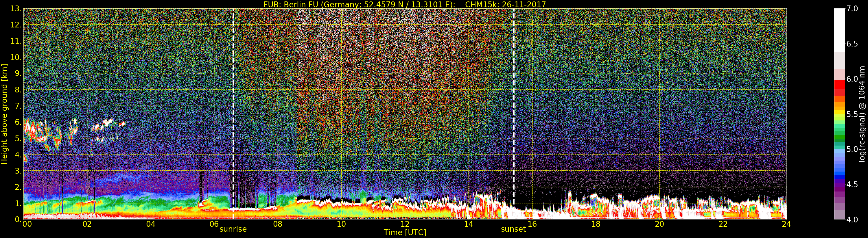Screen dimensions: 868x238
Task: Click the "5." height axis tick label
Action: click(18, 138)
